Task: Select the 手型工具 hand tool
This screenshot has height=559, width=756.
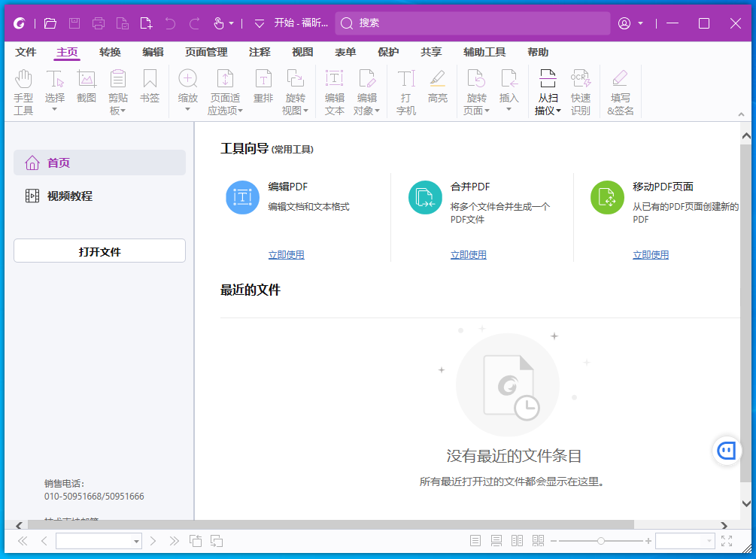Action: (x=23, y=91)
